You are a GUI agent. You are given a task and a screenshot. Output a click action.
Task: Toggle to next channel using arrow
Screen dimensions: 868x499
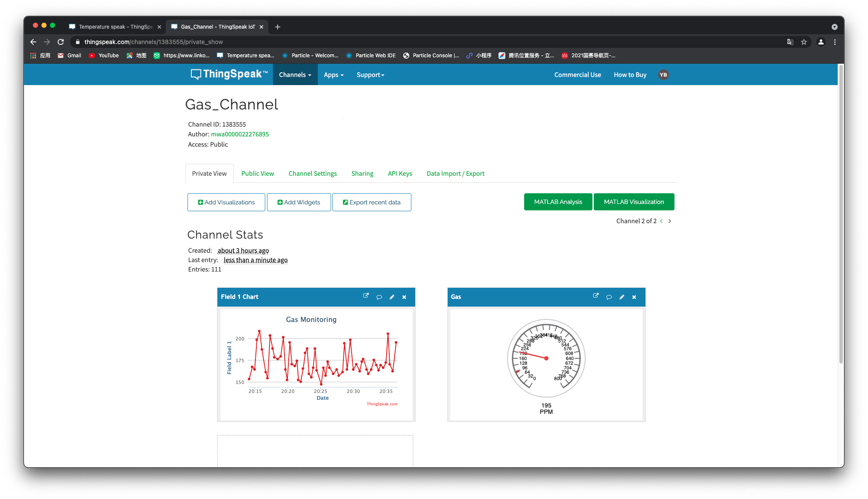[670, 221]
